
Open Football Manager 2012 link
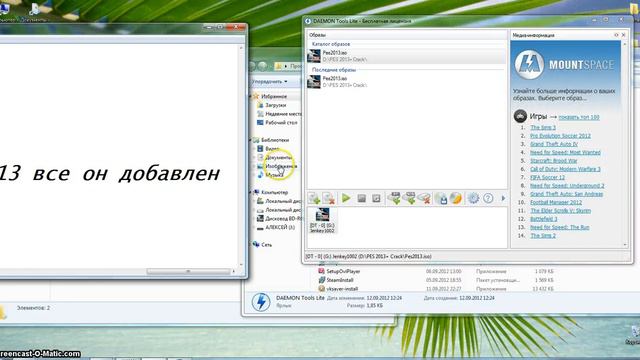click(556, 202)
